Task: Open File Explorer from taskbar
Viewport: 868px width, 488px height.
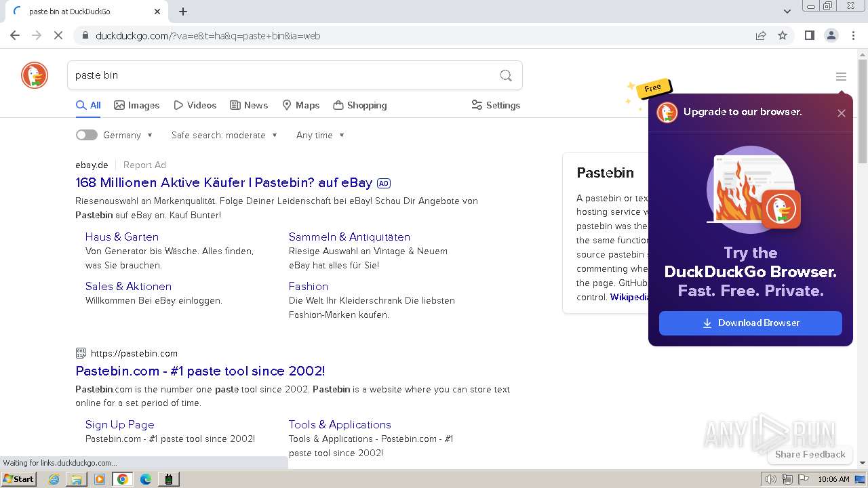Action: click(77, 479)
